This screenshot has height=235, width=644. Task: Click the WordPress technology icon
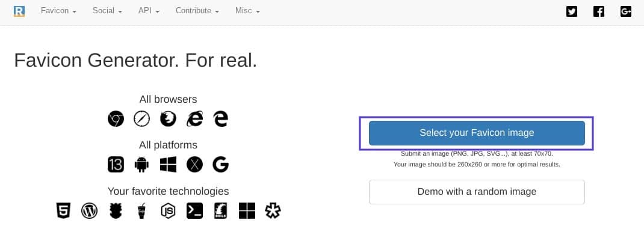[x=90, y=211]
